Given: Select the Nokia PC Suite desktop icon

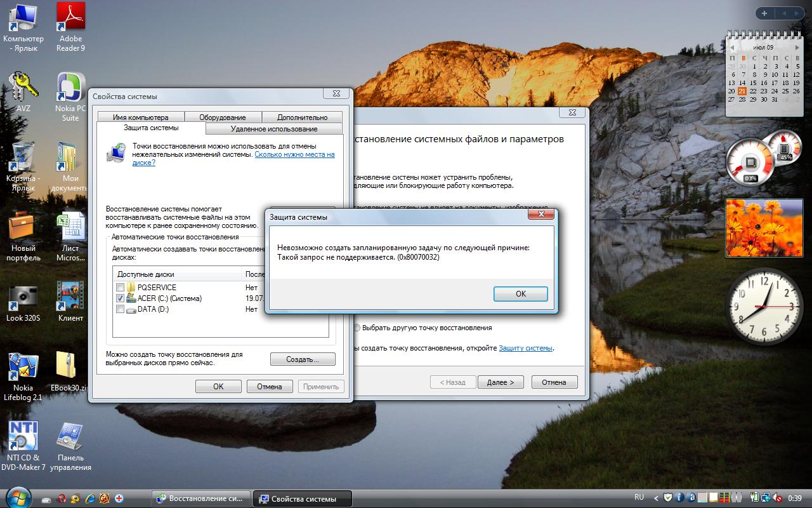Looking at the screenshot, I should [x=70, y=97].
